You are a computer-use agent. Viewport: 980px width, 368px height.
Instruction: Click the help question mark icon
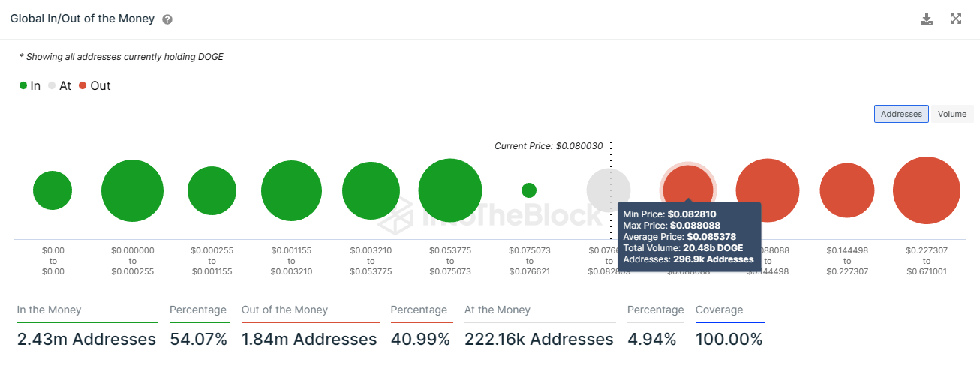[167, 19]
